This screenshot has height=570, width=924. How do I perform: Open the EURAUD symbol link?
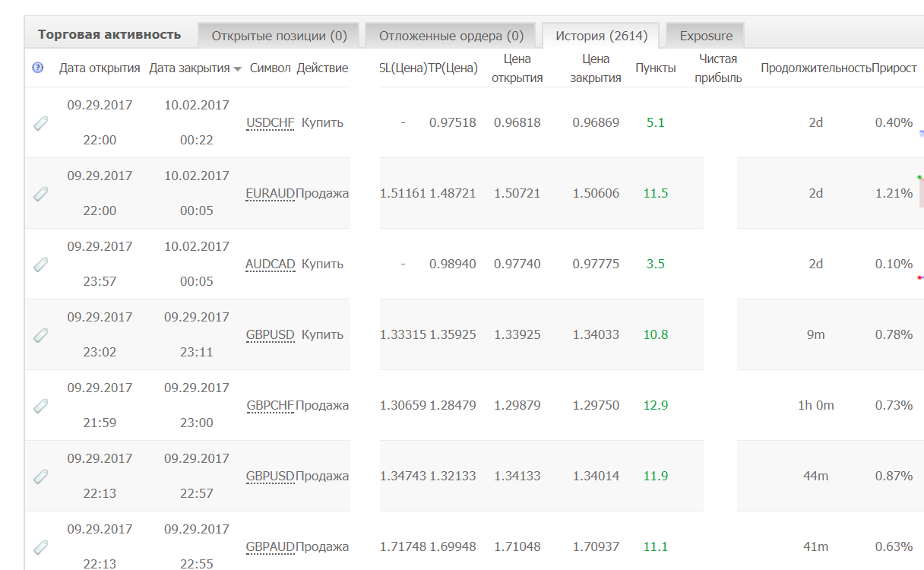pyautogui.click(x=271, y=193)
